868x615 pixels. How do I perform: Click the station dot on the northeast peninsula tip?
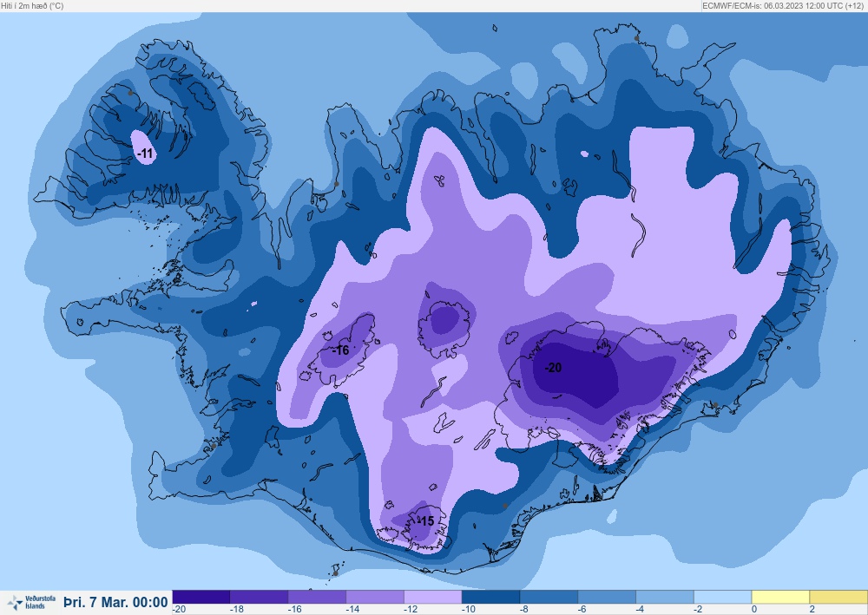(636, 38)
